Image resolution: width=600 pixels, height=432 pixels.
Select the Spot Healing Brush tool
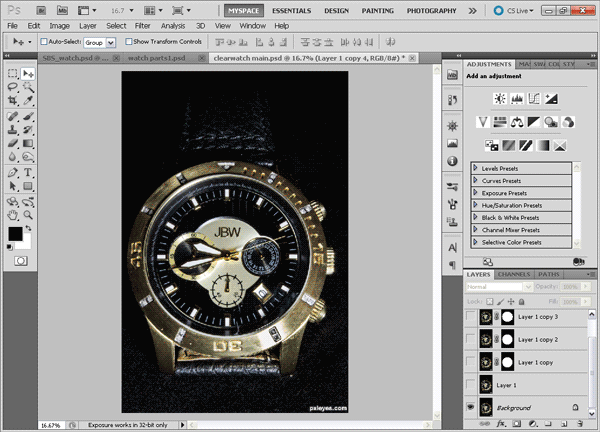pos(13,116)
